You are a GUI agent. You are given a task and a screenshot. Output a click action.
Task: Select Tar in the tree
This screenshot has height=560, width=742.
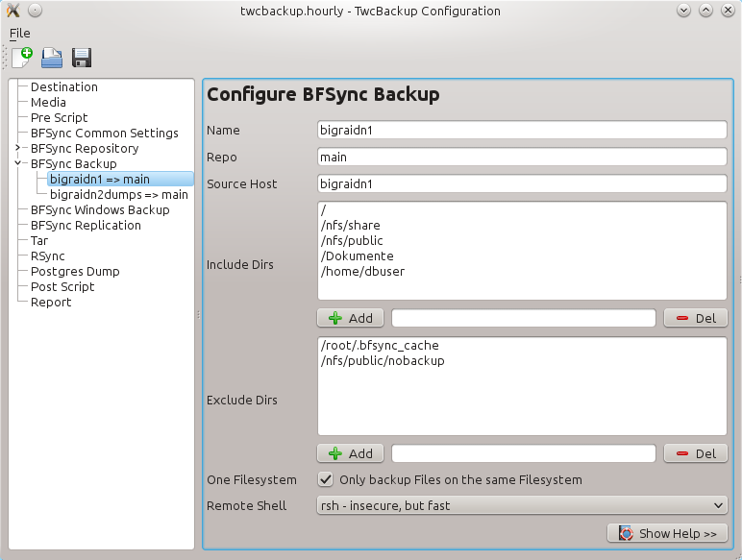tap(39, 241)
